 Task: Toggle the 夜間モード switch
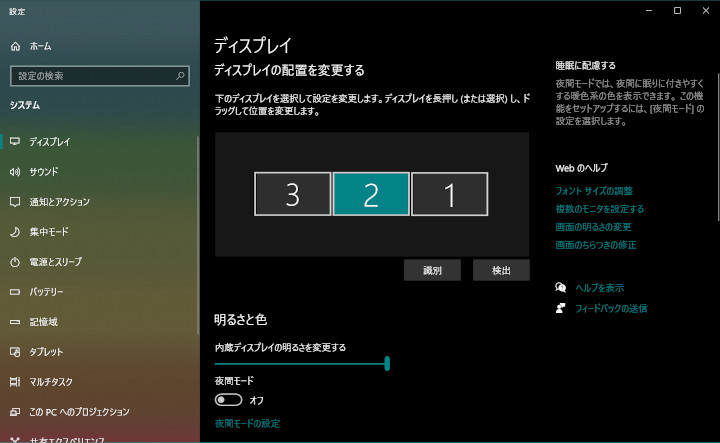click(x=228, y=400)
